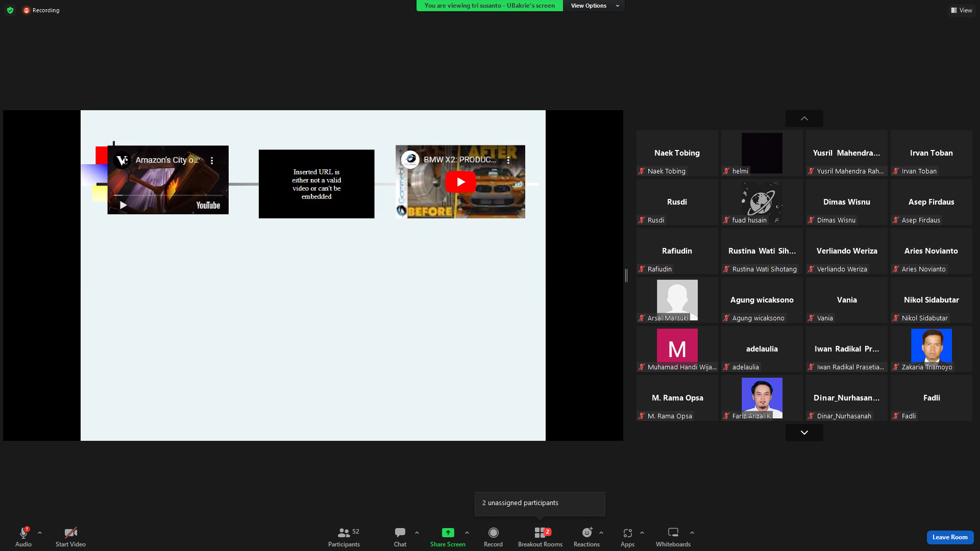Click the gallery panel resize handle

coord(626,275)
